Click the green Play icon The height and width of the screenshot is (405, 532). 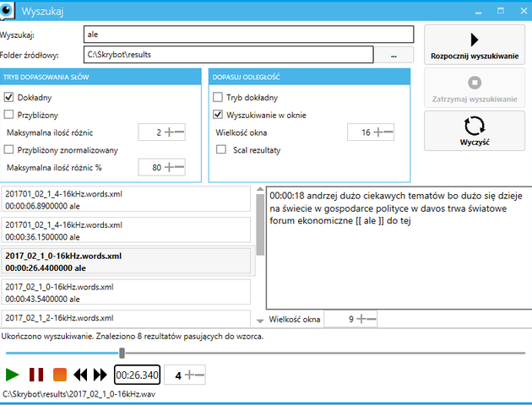point(13,375)
